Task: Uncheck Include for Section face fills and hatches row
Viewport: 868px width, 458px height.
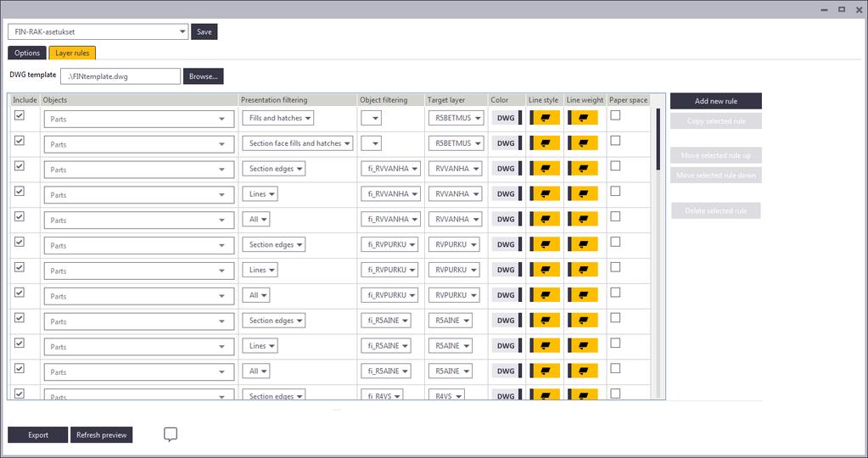Action: [20, 141]
